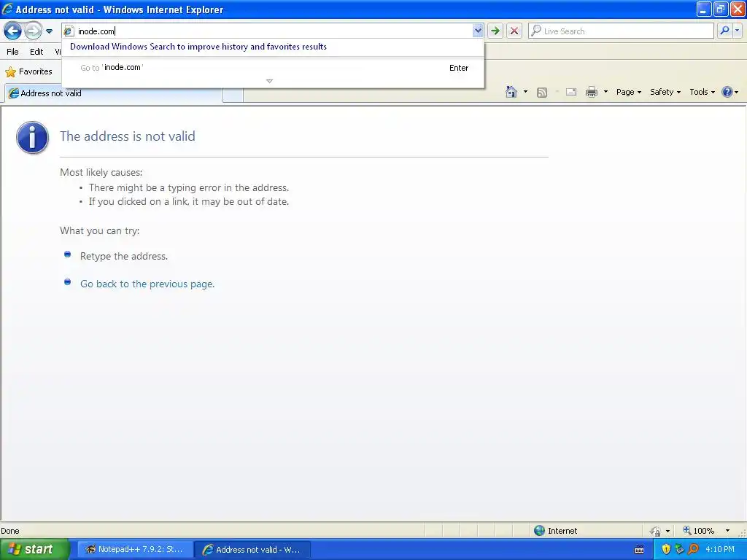The image size is (747, 560).
Task: Click the 4:10 PM system clock
Action: pyautogui.click(x=720, y=549)
